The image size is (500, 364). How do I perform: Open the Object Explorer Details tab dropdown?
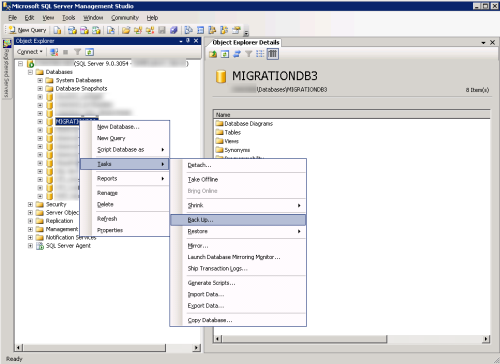483,43
